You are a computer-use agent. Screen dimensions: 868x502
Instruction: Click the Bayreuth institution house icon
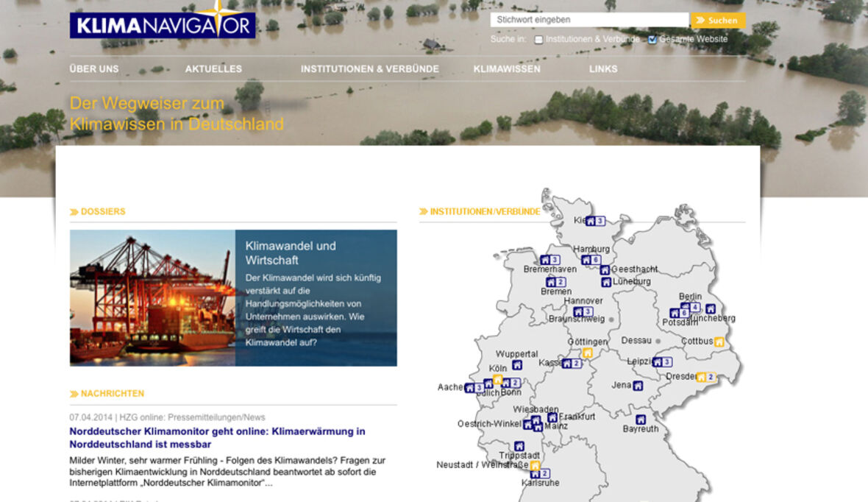pyautogui.click(x=641, y=419)
